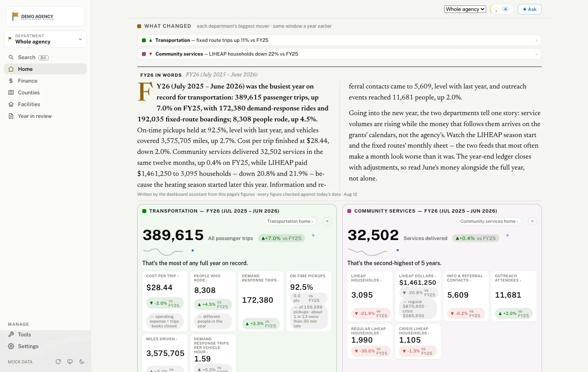Click the lightbulb insights badge showing 4
The height and width of the screenshot is (372, 588).
point(501,9)
